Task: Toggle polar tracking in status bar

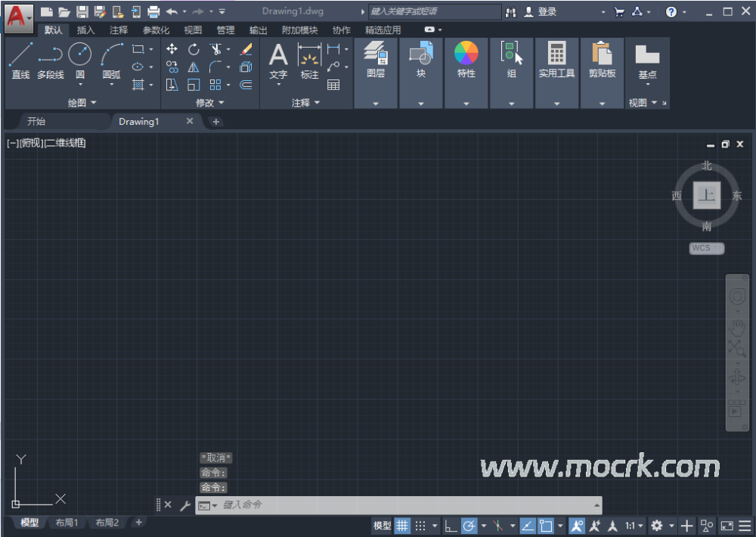Action: [x=469, y=526]
